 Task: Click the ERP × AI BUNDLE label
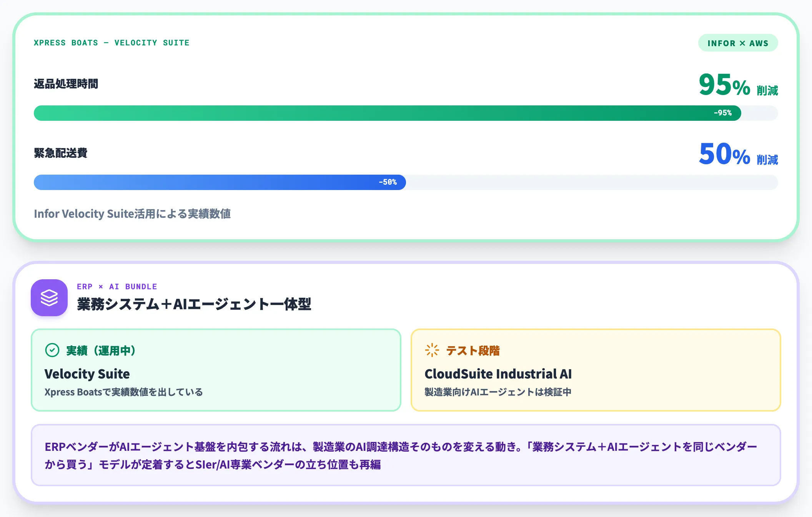click(x=117, y=287)
